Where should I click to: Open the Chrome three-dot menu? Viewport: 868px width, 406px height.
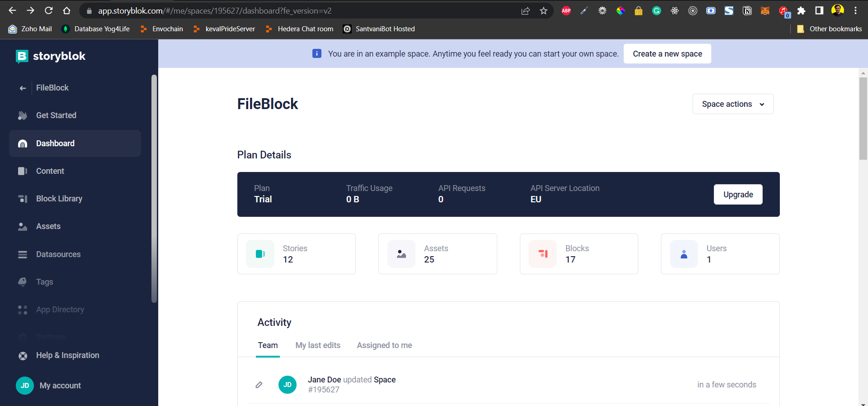coord(855,11)
